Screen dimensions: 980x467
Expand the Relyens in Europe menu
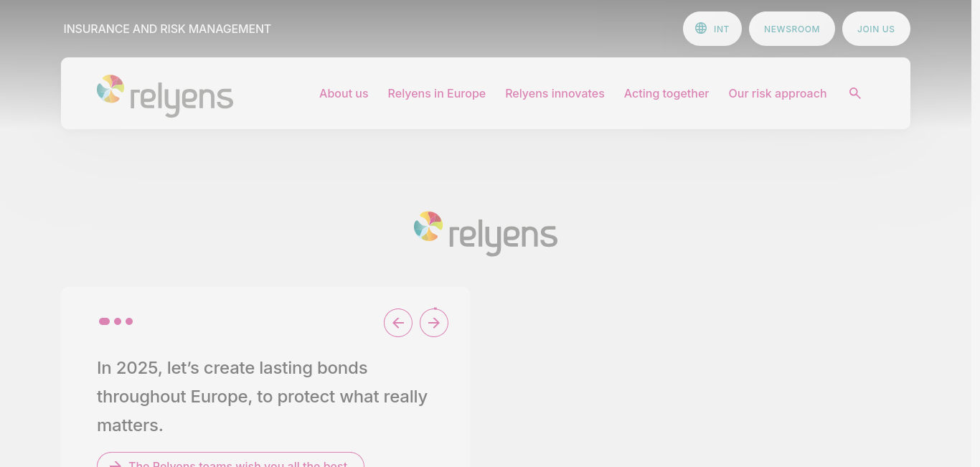click(x=437, y=93)
